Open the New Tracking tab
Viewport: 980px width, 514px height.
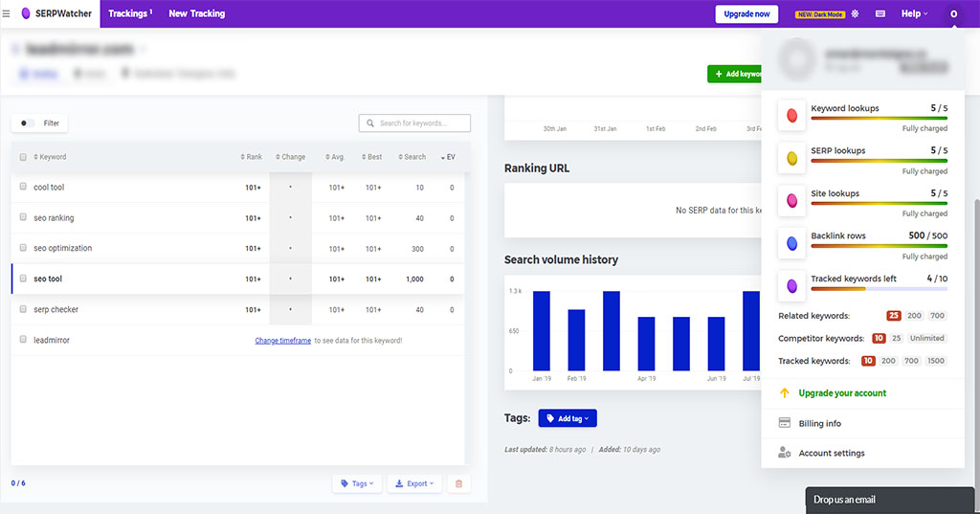tap(197, 13)
